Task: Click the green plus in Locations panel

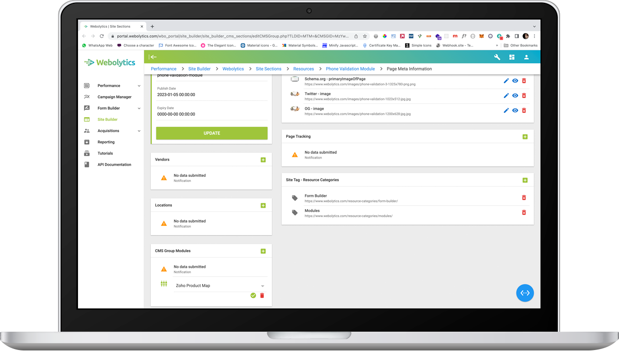Action: (x=263, y=205)
